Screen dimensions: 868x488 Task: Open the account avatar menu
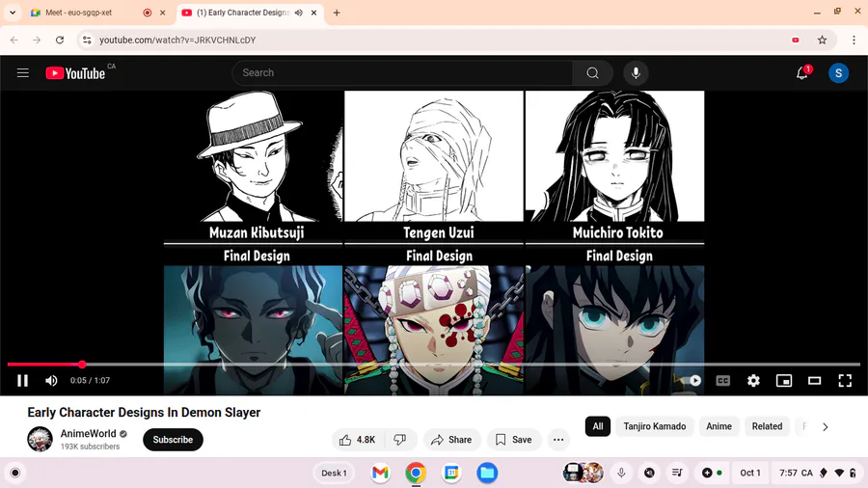[x=838, y=73]
